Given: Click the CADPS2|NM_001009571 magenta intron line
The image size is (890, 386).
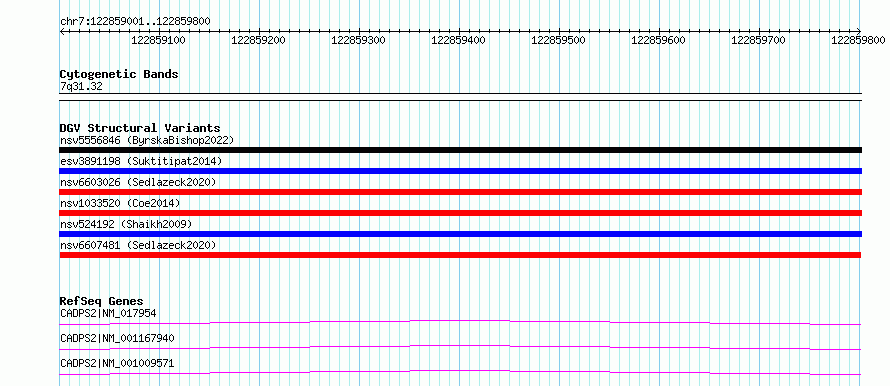Looking at the screenshot, I should click(x=460, y=372).
